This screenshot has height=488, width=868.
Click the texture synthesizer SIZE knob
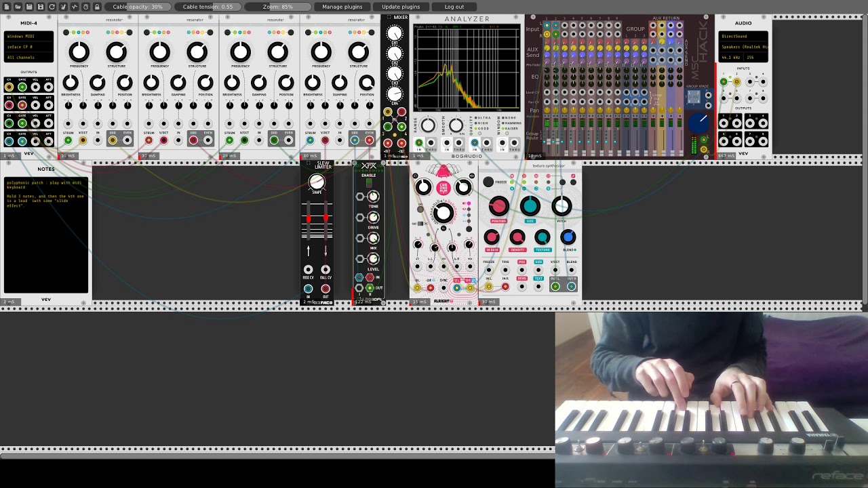coord(530,206)
